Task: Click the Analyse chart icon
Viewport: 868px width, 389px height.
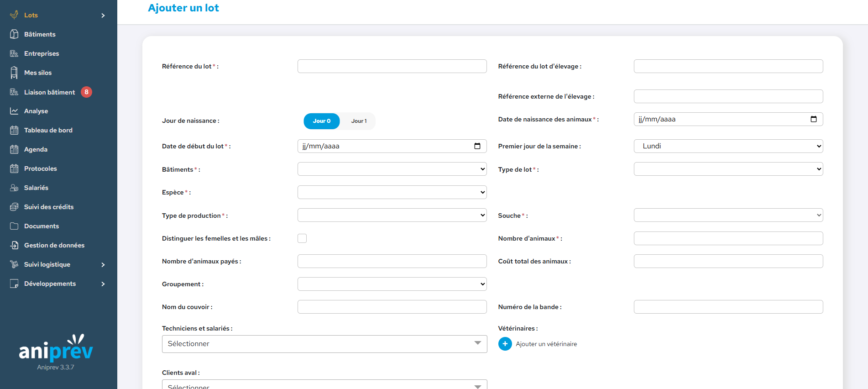Action: [14, 111]
